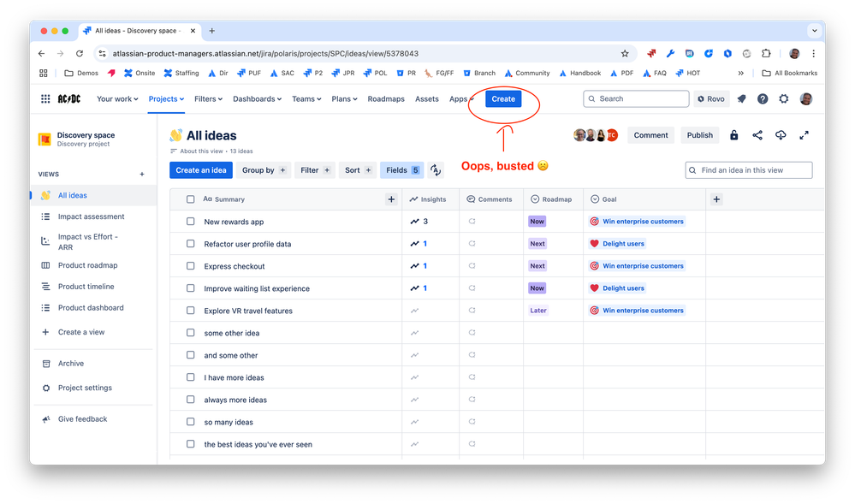Open the Product timeline view

(86, 287)
